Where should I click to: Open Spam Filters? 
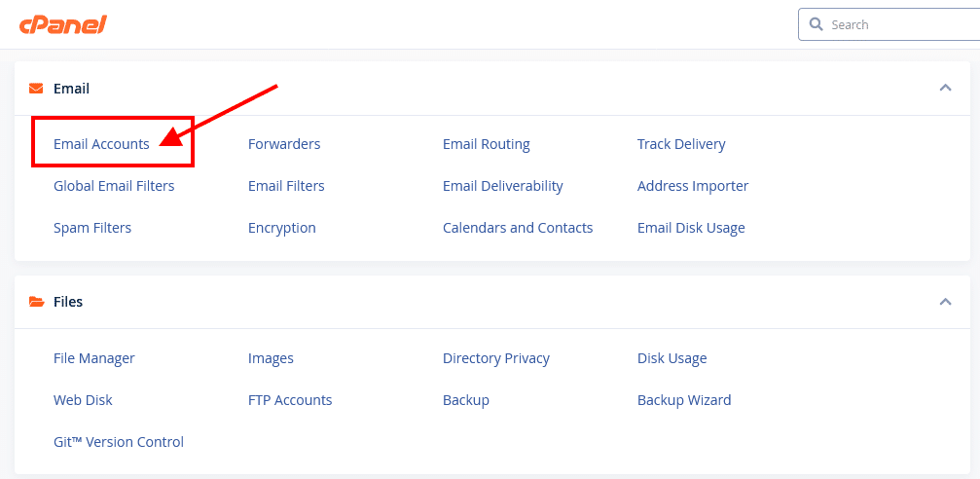[x=92, y=228]
